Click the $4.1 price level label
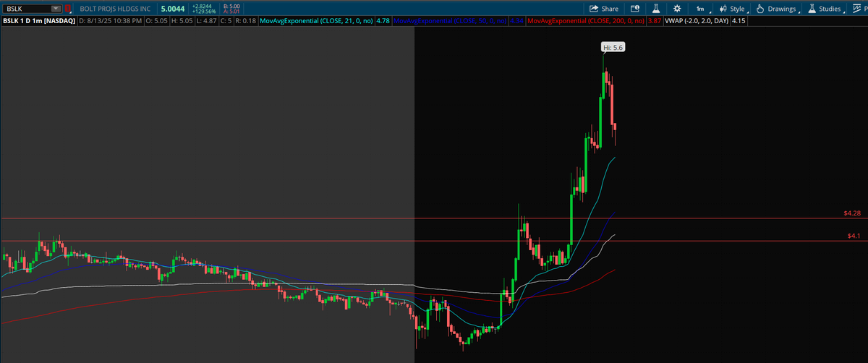Viewport: 868px width, 363px height. (x=854, y=236)
